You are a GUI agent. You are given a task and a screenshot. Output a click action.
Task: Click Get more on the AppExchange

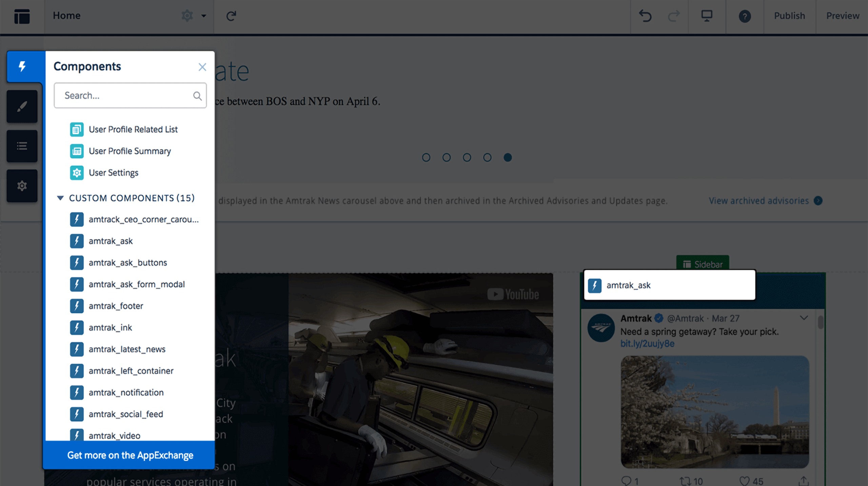130,455
